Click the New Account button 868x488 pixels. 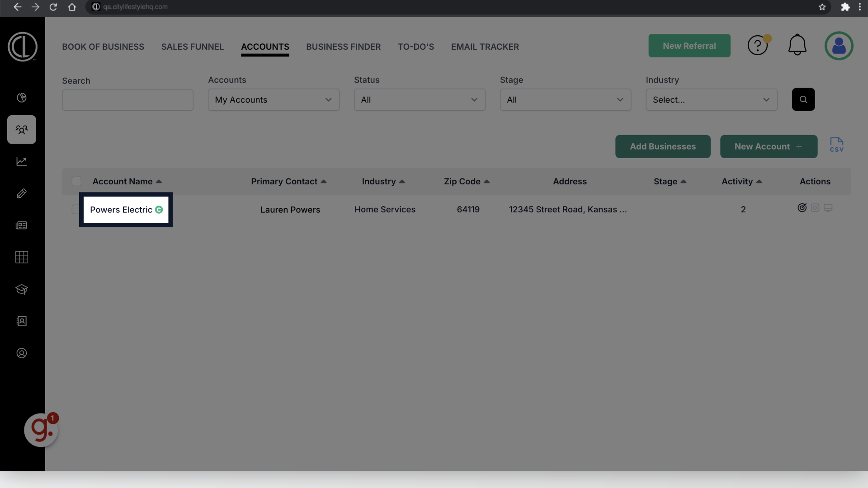pyautogui.click(x=769, y=146)
